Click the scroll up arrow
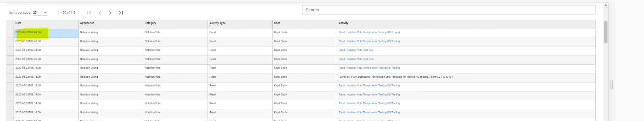 606,5
